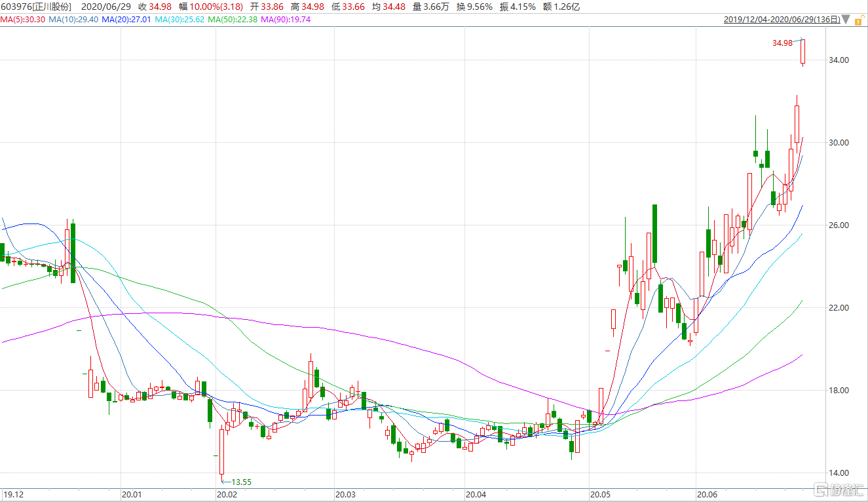Click the high price 高 34.98

(x=308, y=7)
